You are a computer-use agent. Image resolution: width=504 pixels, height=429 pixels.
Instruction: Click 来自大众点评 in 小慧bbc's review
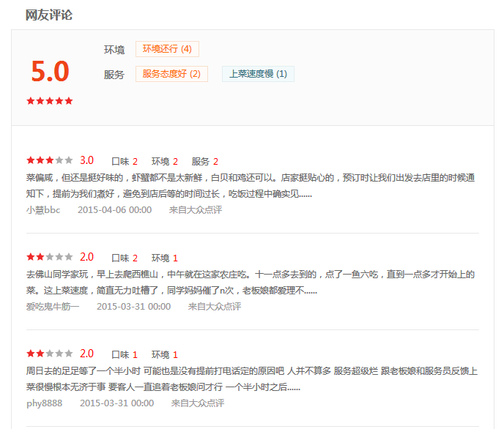[196, 209]
